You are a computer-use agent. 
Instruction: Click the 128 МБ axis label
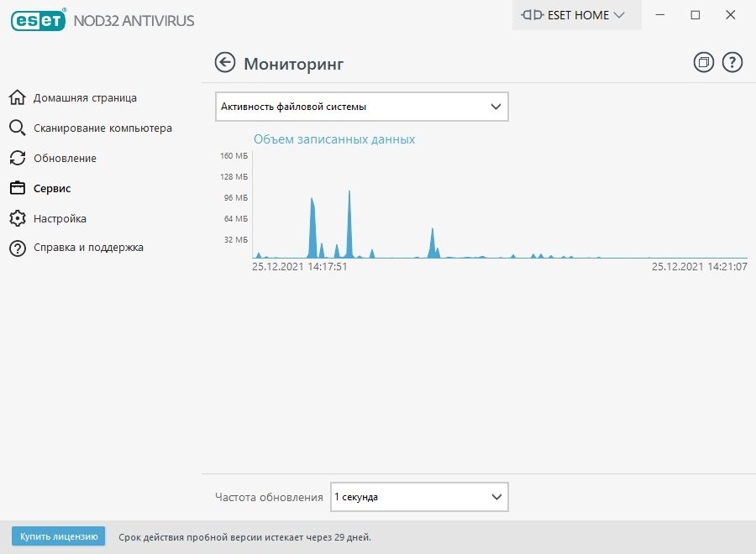tap(234, 177)
